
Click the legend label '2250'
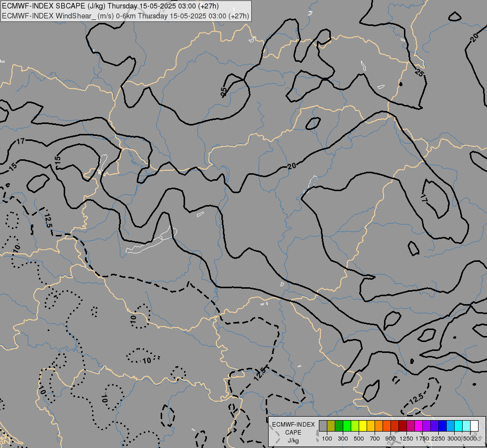click(x=438, y=439)
